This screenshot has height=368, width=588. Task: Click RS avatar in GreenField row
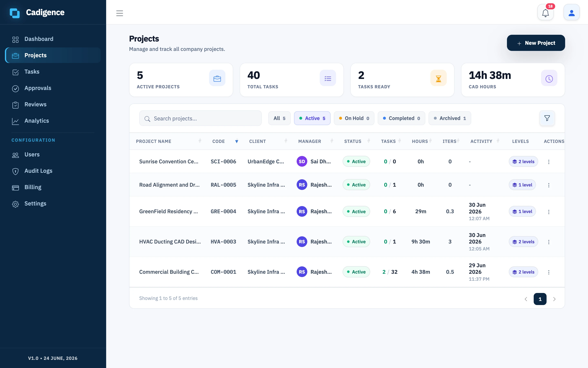tap(302, 212)
